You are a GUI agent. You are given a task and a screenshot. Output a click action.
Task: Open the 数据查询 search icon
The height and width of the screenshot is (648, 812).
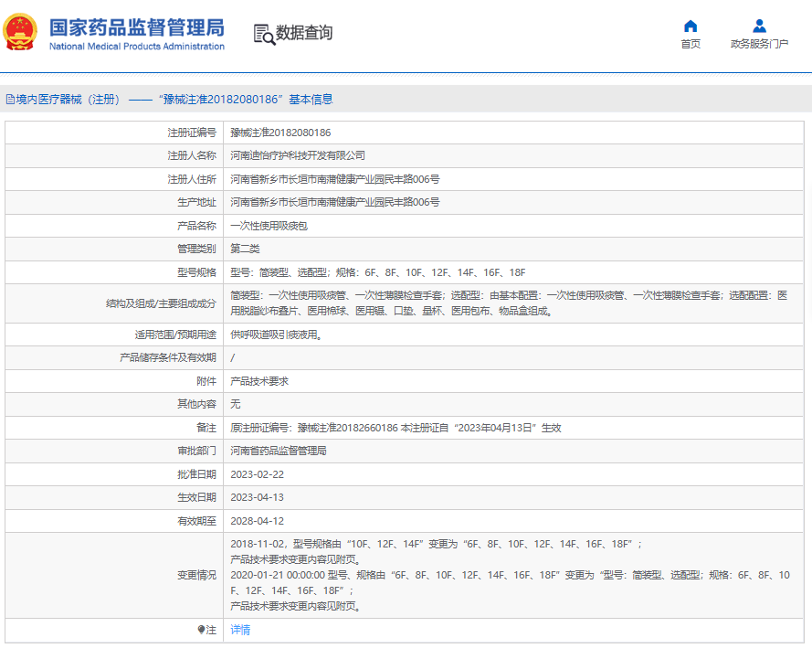click(x=264, y=34)
